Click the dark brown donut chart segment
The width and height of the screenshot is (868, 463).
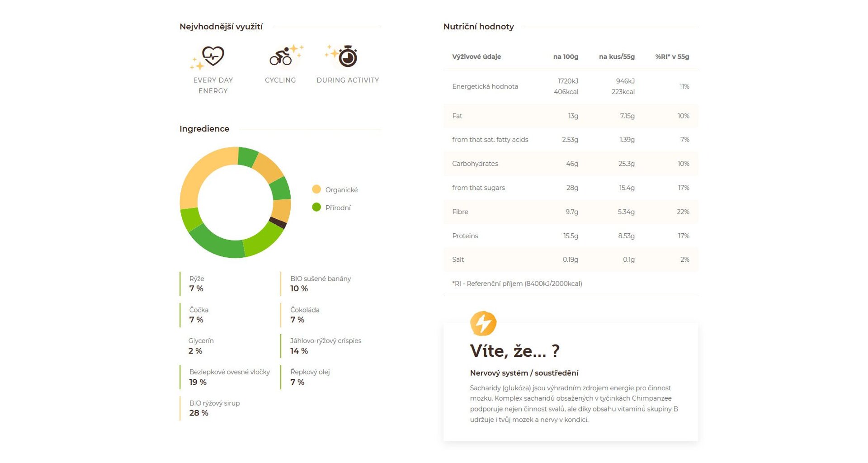(278, 222)
